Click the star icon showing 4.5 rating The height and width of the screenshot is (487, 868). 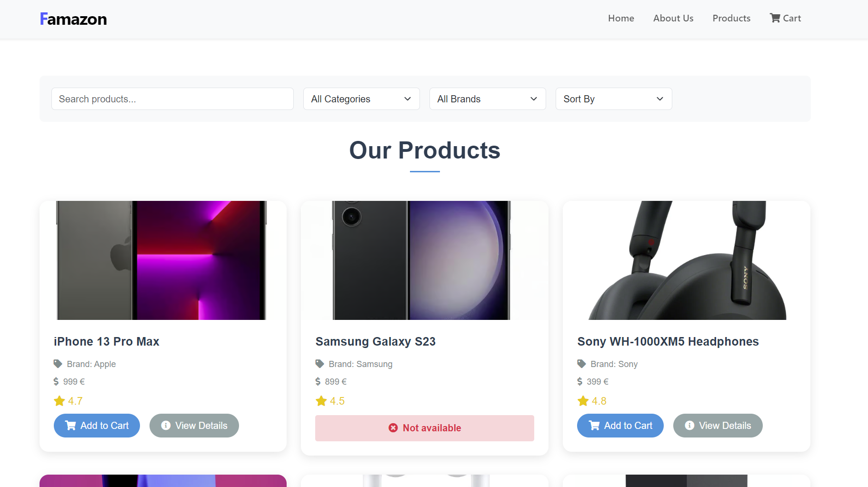coord(320,400)
